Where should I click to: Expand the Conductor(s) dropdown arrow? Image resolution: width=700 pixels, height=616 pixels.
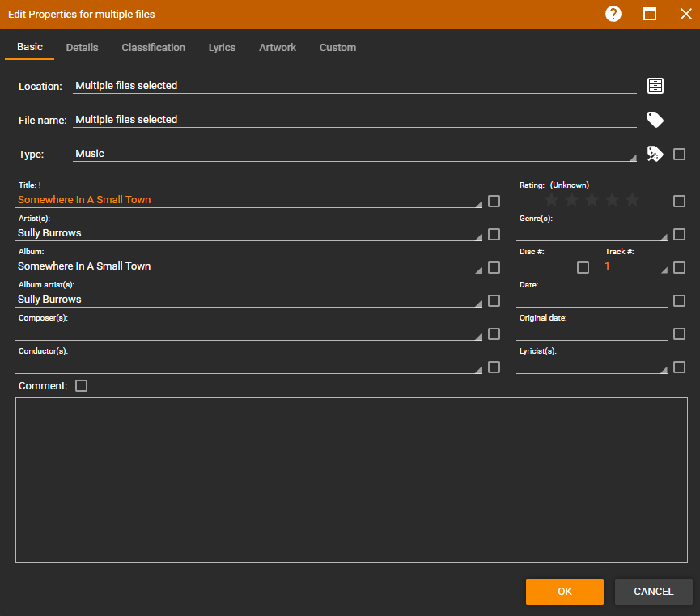[478, 370]
